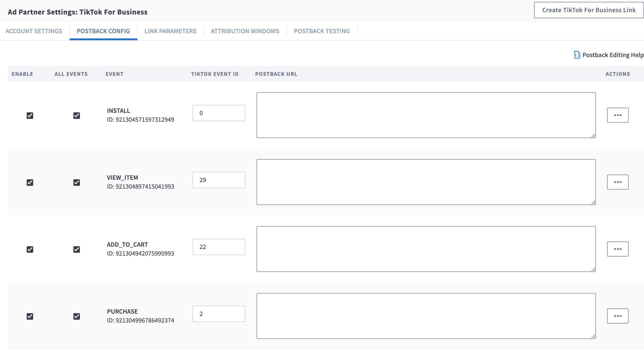The width and height of the screenshot is (644, 352).
Task: Switch to ATTRIBUTION WINDOWS tab
Action: pos(245,31)
